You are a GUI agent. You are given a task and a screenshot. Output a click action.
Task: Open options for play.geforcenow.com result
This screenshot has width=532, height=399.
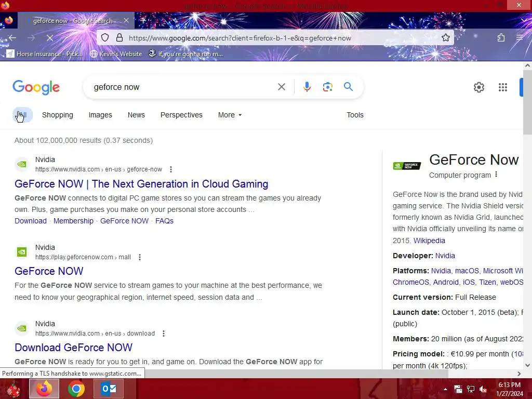coord(139,257)
